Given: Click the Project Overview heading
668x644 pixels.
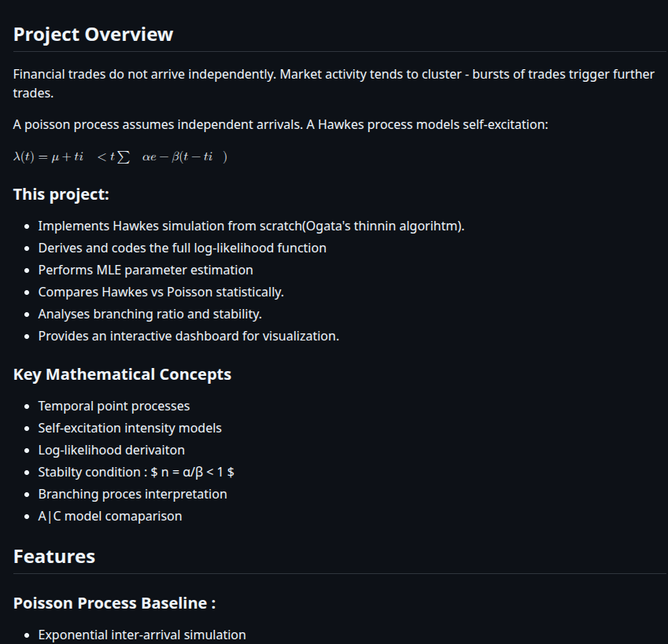Looking at the screenshot, I should click(93, 35).
